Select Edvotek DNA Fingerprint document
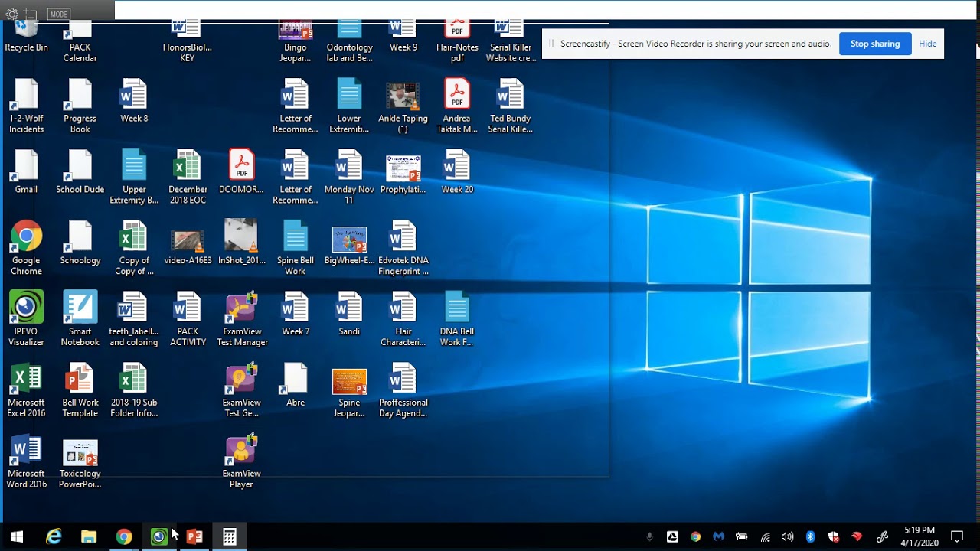 point(403,249)
